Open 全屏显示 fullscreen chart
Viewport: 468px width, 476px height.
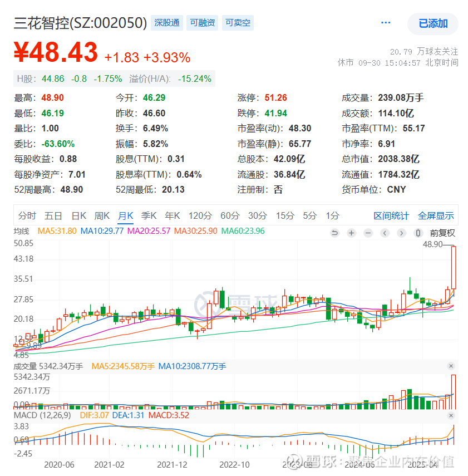[436, 216]
